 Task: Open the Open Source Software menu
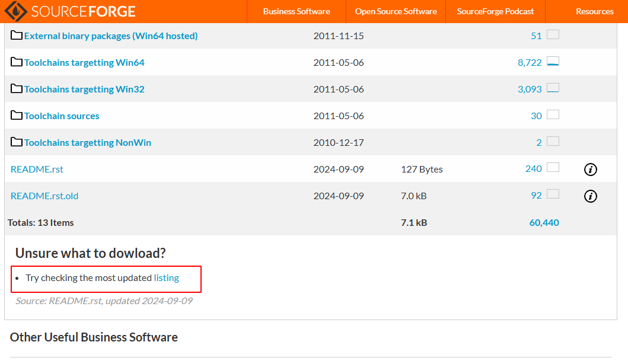(x=396, y=11)
